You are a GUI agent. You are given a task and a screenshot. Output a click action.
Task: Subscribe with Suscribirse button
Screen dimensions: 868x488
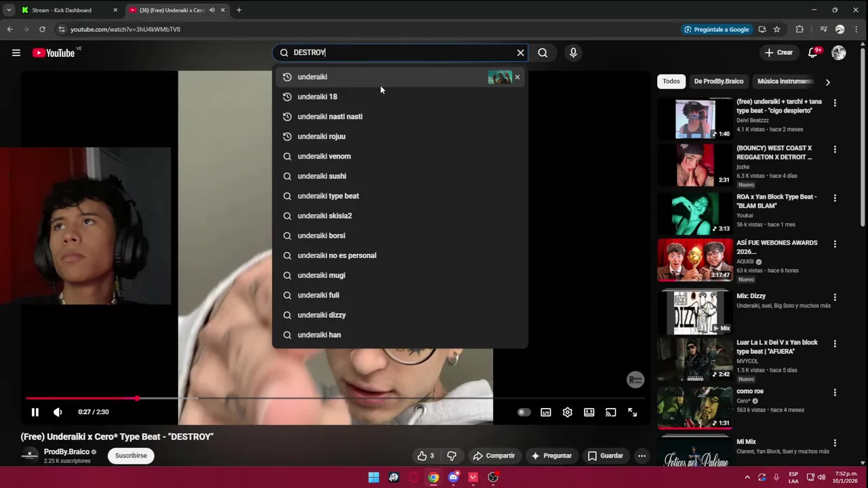[x=131, y=456]
